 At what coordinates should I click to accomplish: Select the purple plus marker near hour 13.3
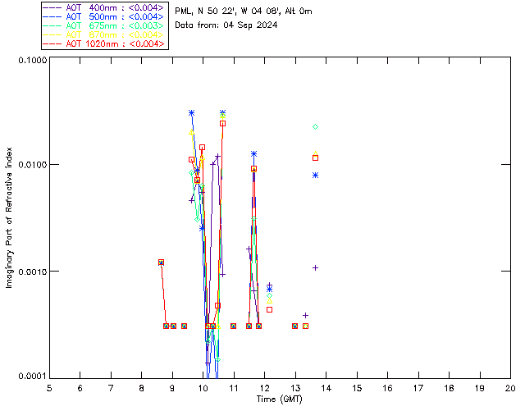point(305,316)
